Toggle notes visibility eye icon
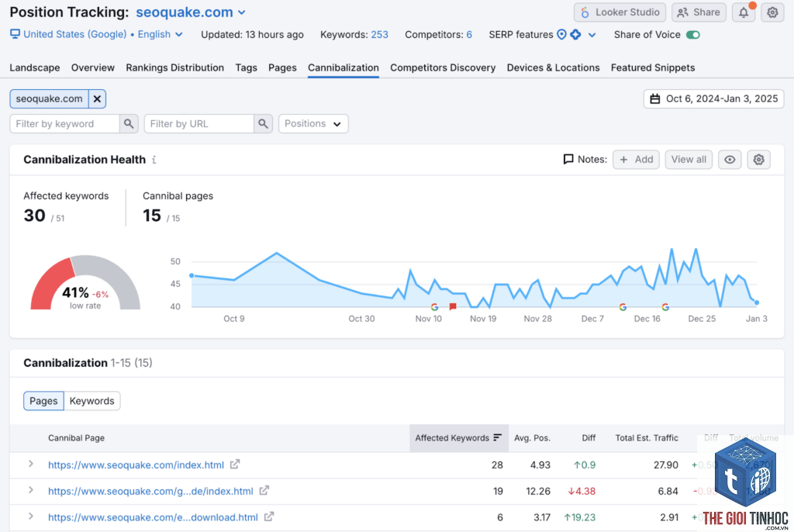The width and height of the screenshot is (794, 532). click(730, 160)
